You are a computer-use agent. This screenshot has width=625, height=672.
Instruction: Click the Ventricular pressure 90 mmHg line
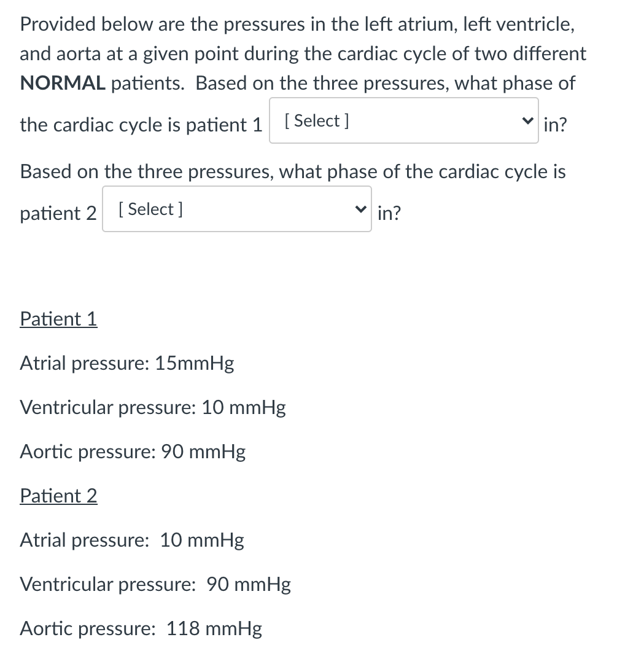(x=155, y=584)
